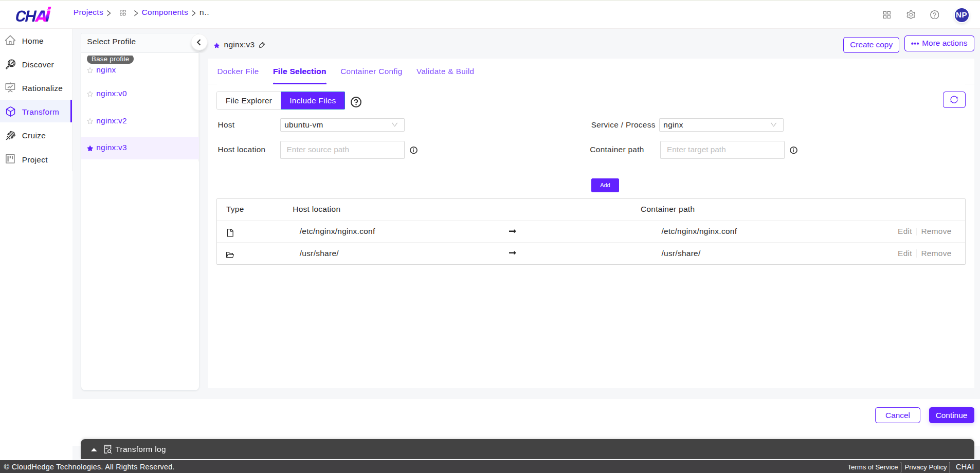
Task: Open the Service / Process dropdown
Action: pyautogui.click(x=721, y=125)
